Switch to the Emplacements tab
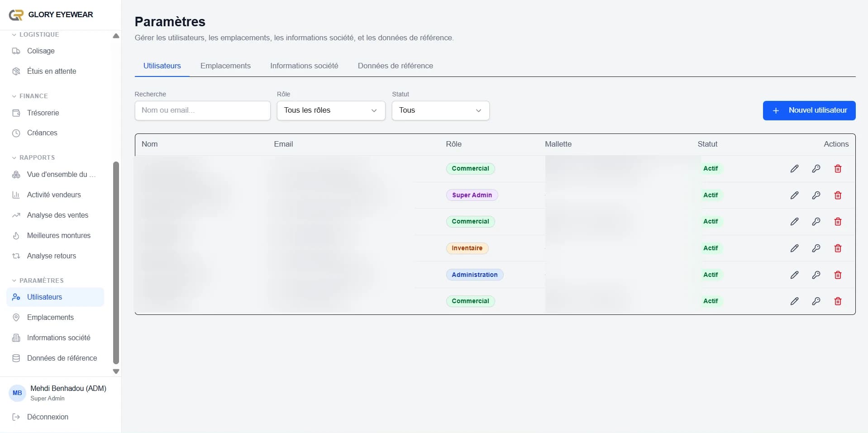 click(x=225, y=66)
